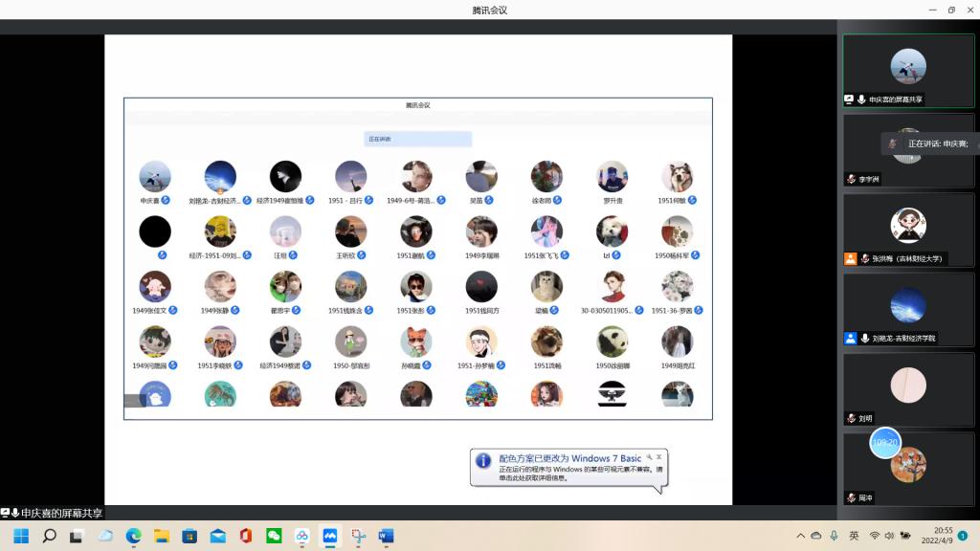Toggle the 英 input language indicator
The height and width of the screenshot is (551, 980).
coord(854,536)
